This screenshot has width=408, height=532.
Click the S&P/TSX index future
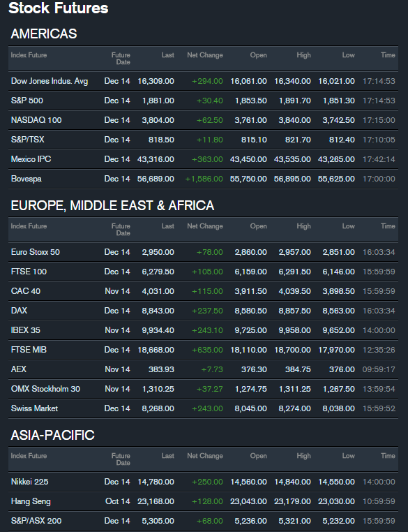coord(27,140)
